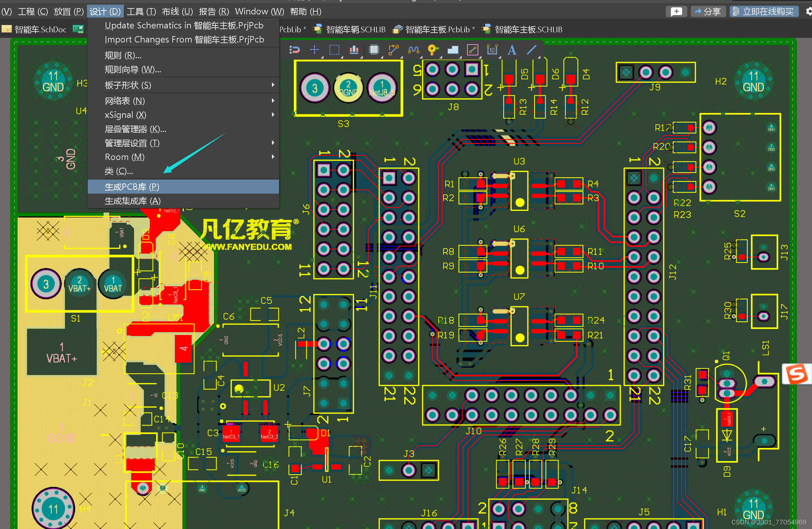Activate the dashed rectangle selection tool
This screenshot has width=812, height=529.
point(334,50)
